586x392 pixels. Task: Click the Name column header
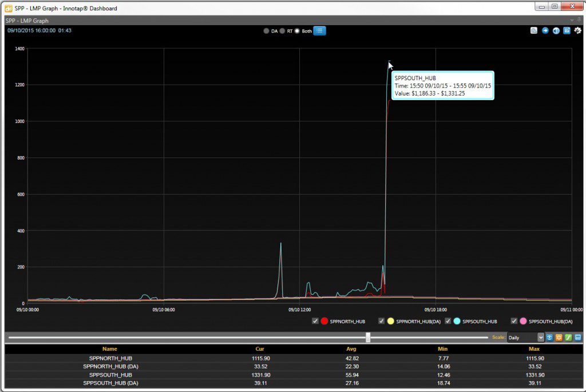coord(109,349)
